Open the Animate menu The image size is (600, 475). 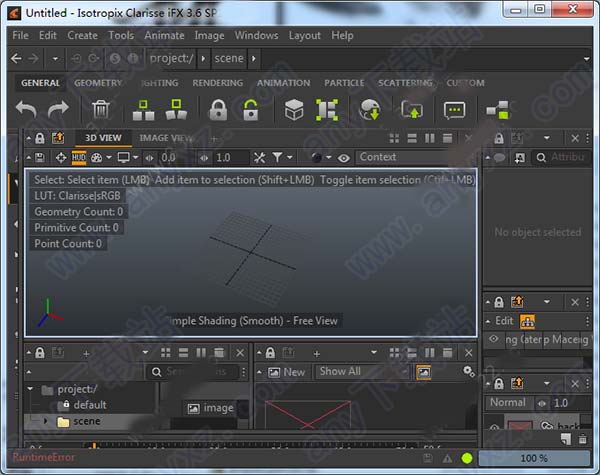[x=164, y=36]
